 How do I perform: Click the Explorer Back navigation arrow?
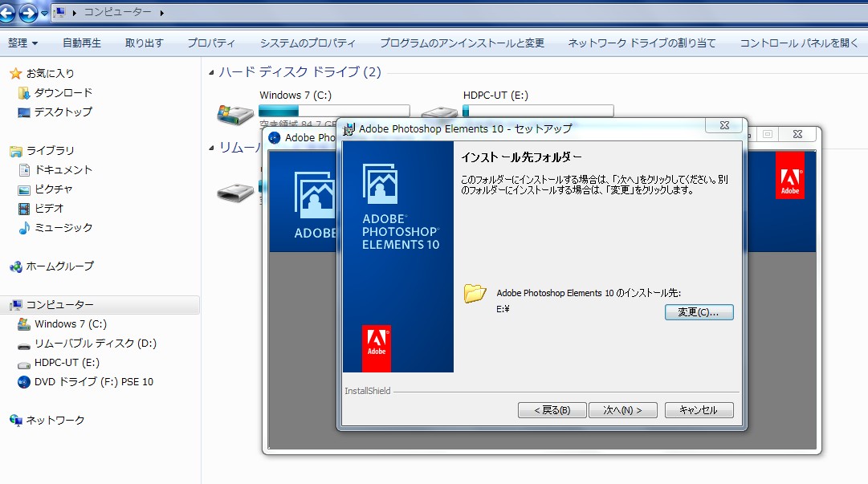(6, 12)
